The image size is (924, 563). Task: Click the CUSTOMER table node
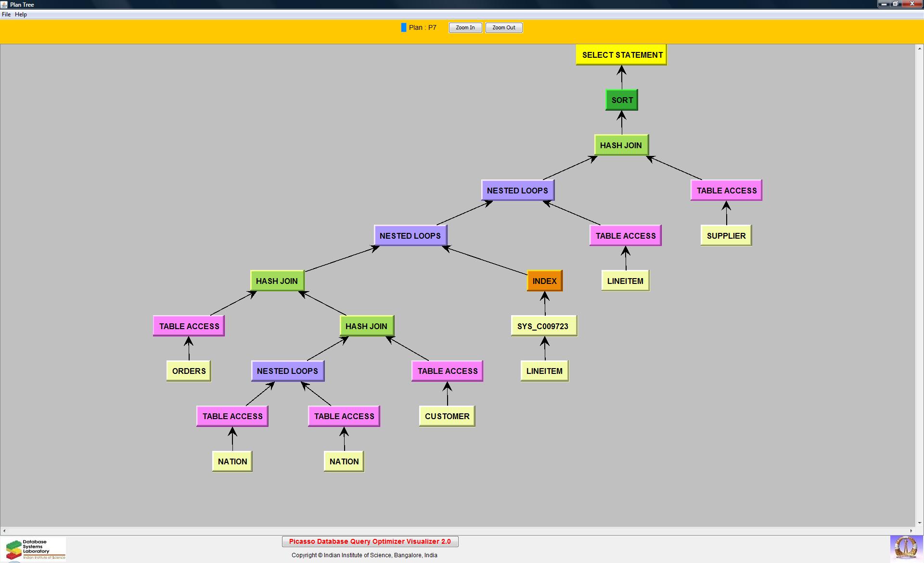[x=447, y=416]
